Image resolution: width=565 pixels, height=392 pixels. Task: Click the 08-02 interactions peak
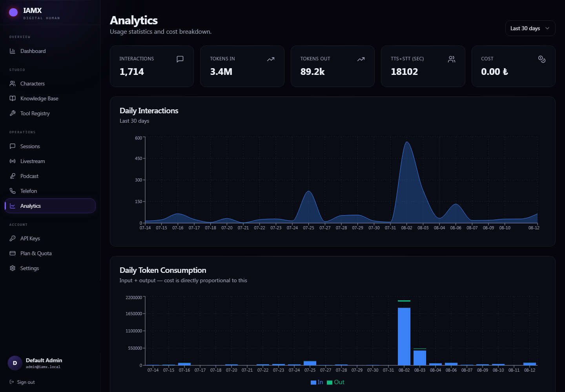point(407,142)
